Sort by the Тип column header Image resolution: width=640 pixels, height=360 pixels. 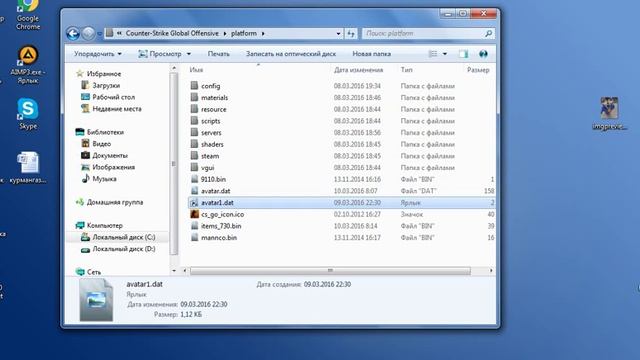[x=407, y=70]
